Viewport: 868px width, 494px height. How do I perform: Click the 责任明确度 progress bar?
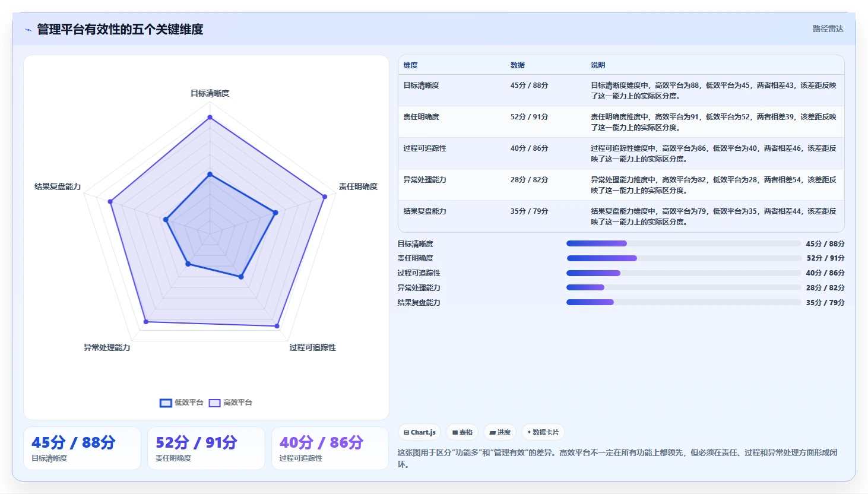pyautogui.click(x=683, y=258)
